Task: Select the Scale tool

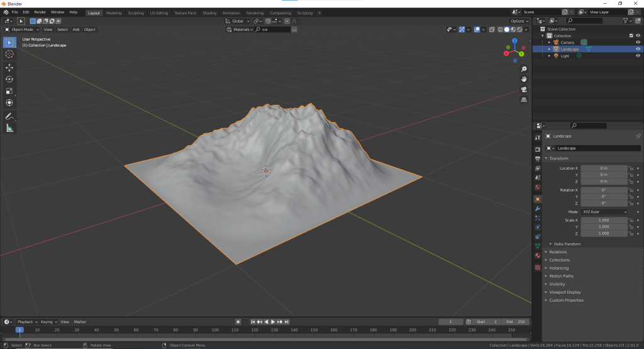Action: tap(9, 91)
